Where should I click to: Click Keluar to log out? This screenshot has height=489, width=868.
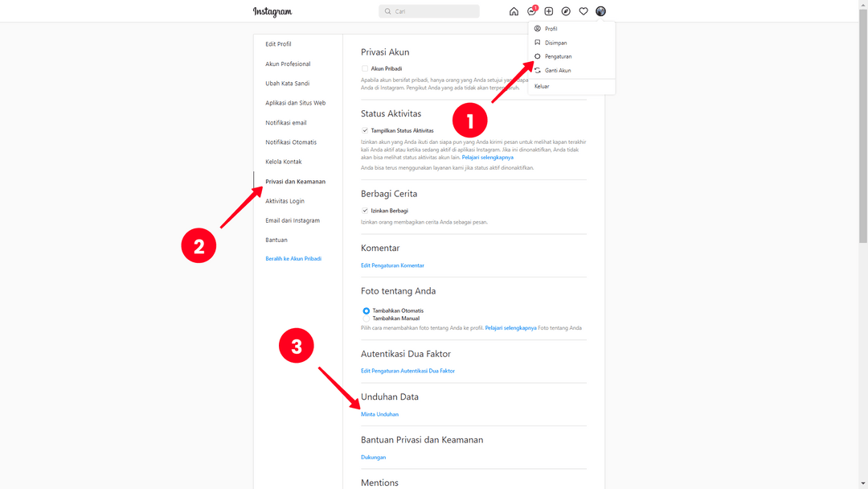(542, 86)
